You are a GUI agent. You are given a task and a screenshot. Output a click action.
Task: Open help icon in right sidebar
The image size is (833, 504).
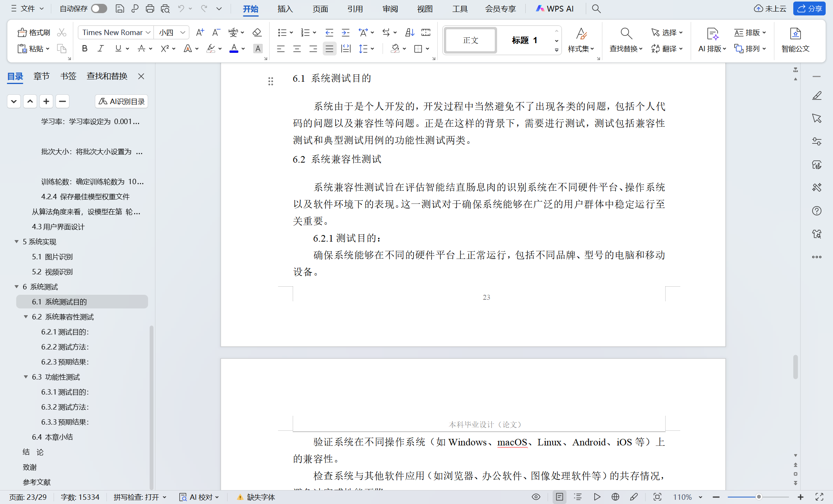[x=817, y=211]
